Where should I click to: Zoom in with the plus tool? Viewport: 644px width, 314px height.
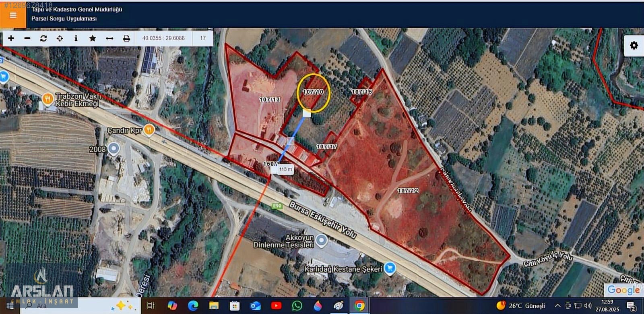coord(11,38)
